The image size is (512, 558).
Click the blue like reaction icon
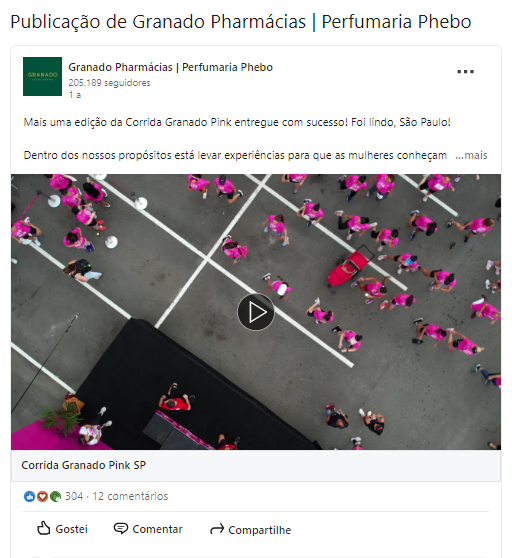click(x=30, y=496)
